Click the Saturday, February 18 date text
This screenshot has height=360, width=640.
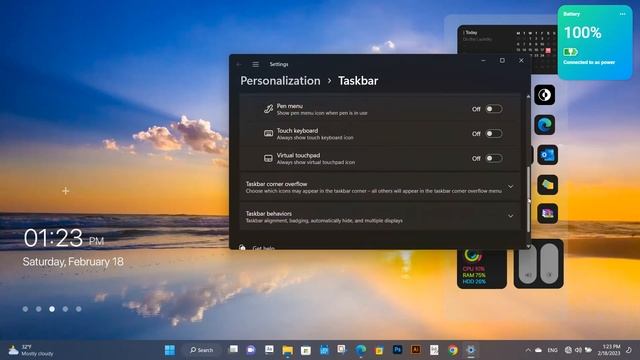[x=73, y=262]
